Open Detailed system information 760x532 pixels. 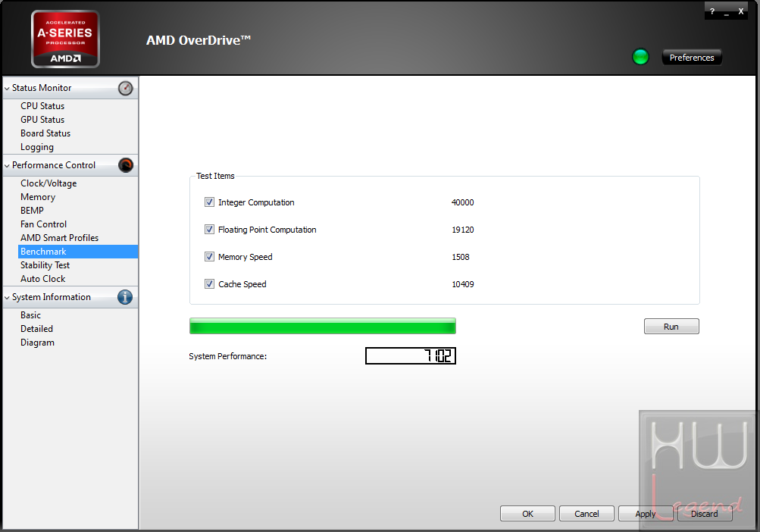tap(37, 329)
